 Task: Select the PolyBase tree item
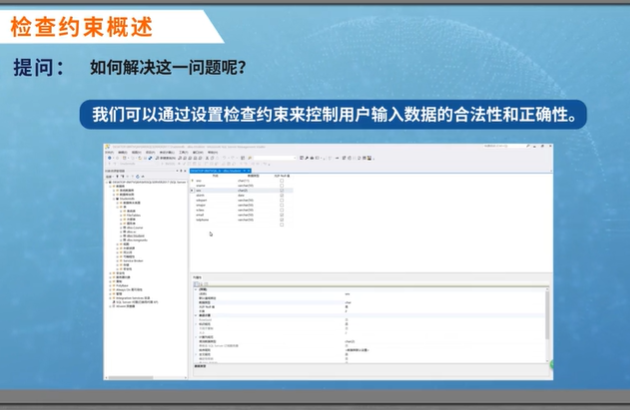[122, 286]
